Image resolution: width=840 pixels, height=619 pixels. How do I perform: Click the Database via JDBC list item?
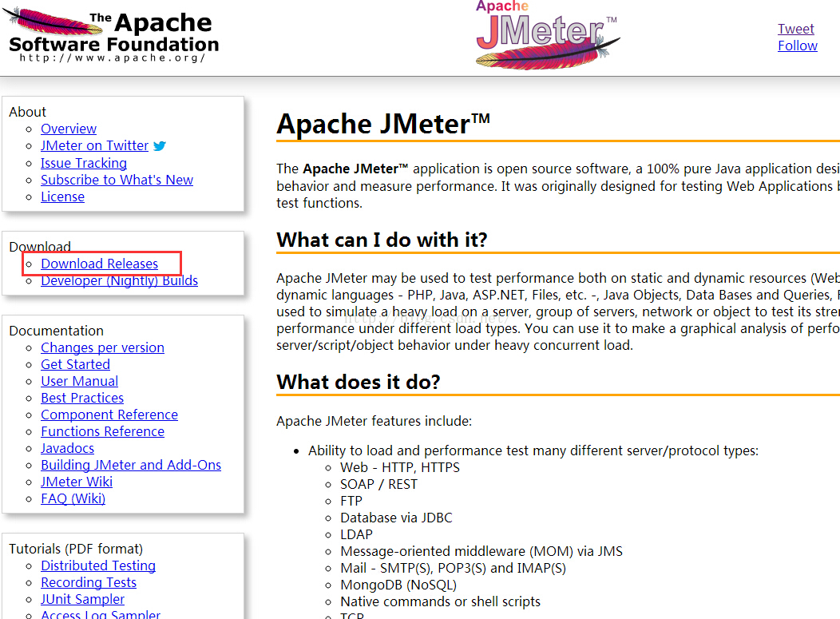tap(396, 518)
